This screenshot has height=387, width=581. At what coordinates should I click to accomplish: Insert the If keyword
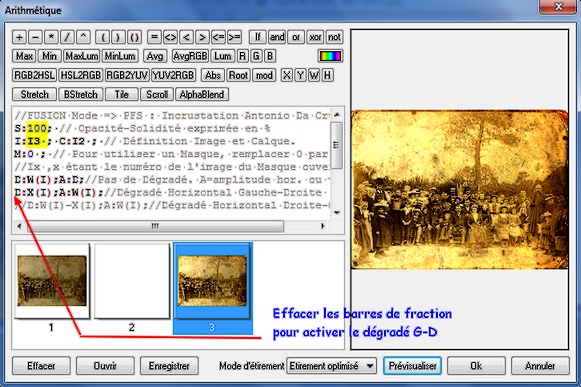pyautogui.click(x=258, y=37)
